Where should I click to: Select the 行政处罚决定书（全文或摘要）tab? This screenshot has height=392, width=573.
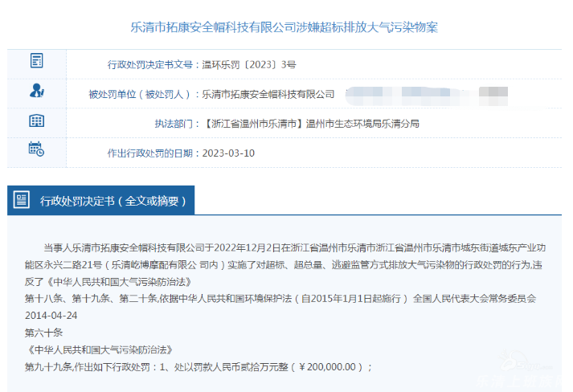101,200
